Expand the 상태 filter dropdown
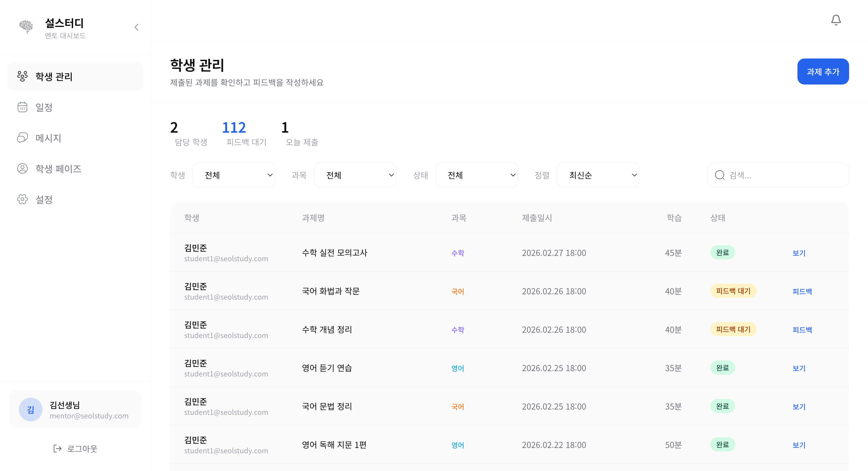Screen dimensions: 868x471 pos(477,175)
